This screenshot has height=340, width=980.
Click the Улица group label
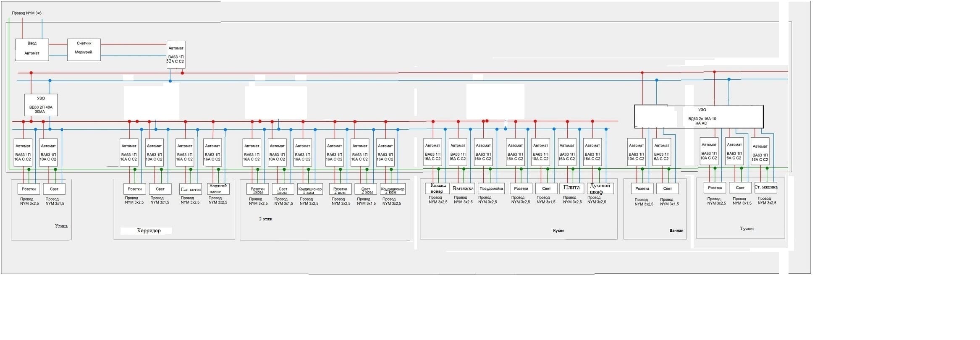[61, 226]
